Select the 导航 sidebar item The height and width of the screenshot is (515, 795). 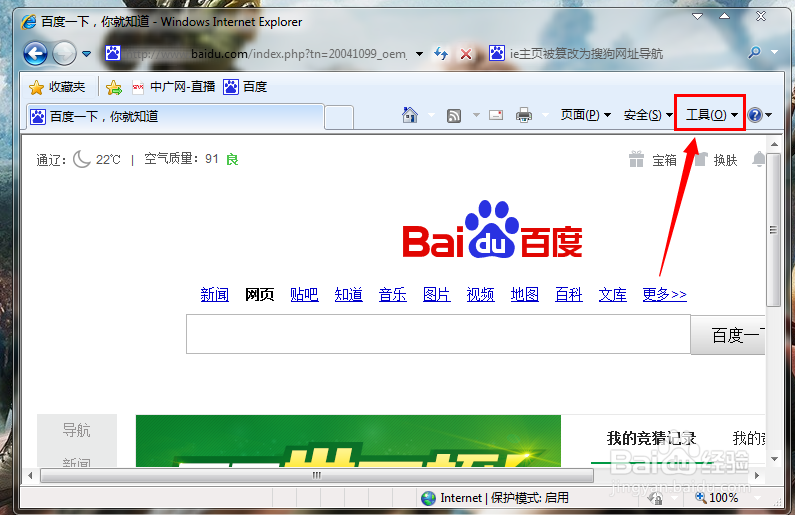point(77,430)
